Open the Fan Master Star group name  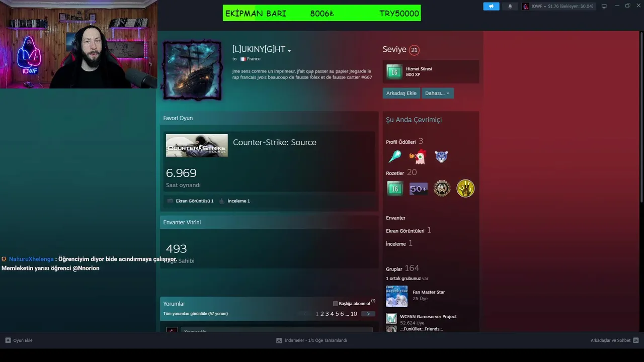tap(429, 292)
